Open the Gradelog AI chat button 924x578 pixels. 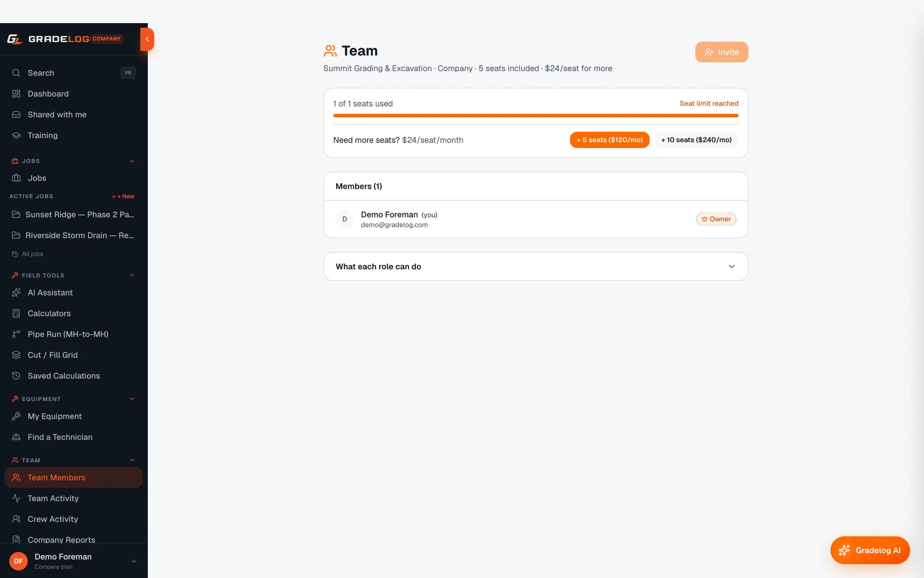(x=870, y=550)
